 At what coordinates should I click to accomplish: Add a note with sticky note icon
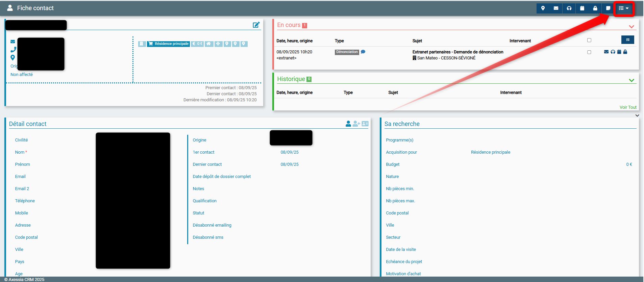[608, 8]
